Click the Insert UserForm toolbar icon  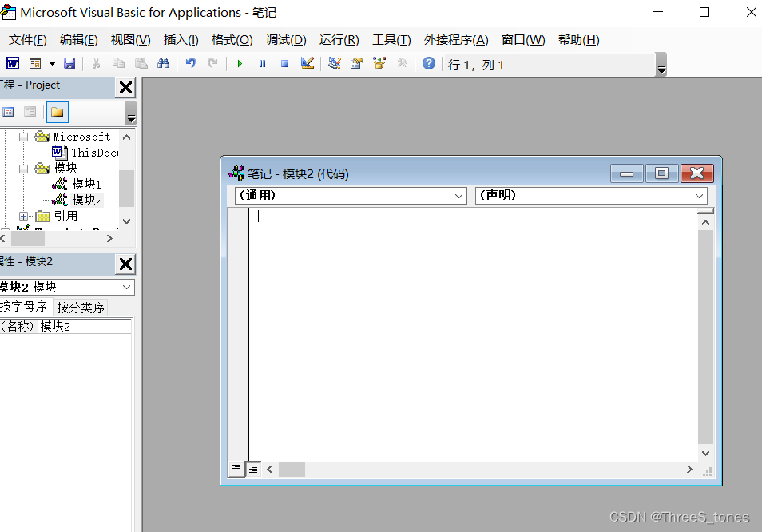click(x=35, y=63)
